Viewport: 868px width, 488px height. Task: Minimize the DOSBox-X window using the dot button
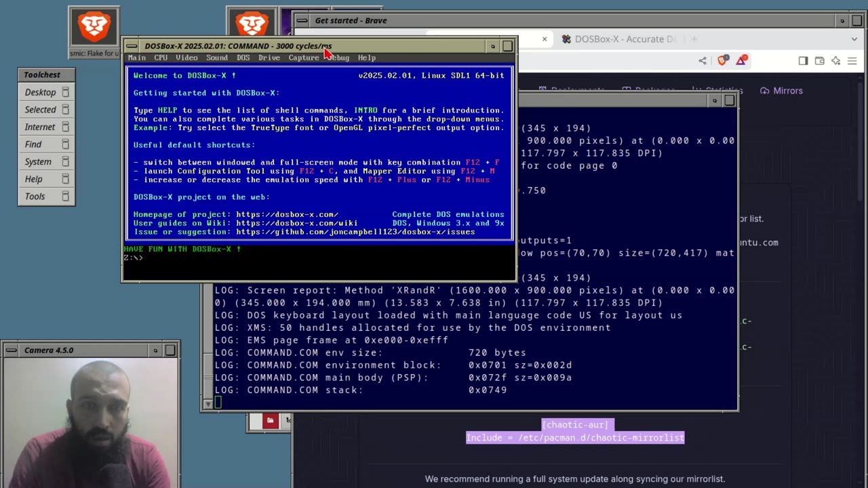493,46
